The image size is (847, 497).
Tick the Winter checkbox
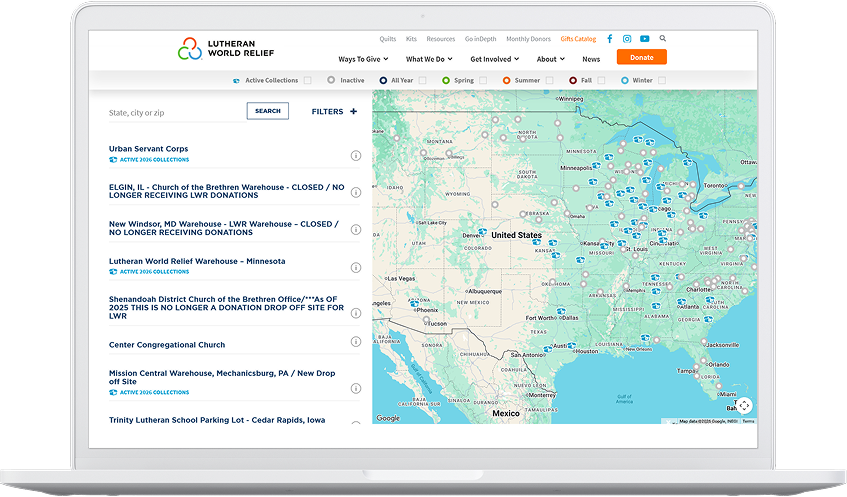[x=662, y=80]
